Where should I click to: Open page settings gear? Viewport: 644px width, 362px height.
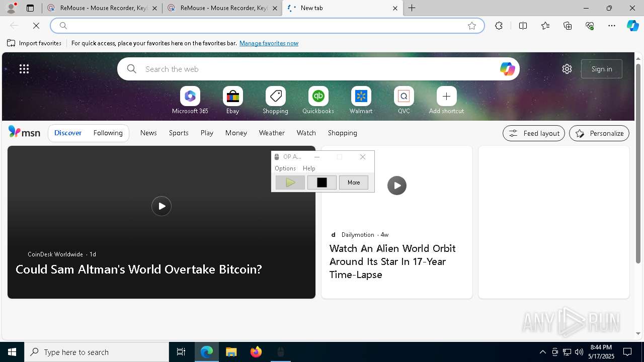[x=567, y=69]
